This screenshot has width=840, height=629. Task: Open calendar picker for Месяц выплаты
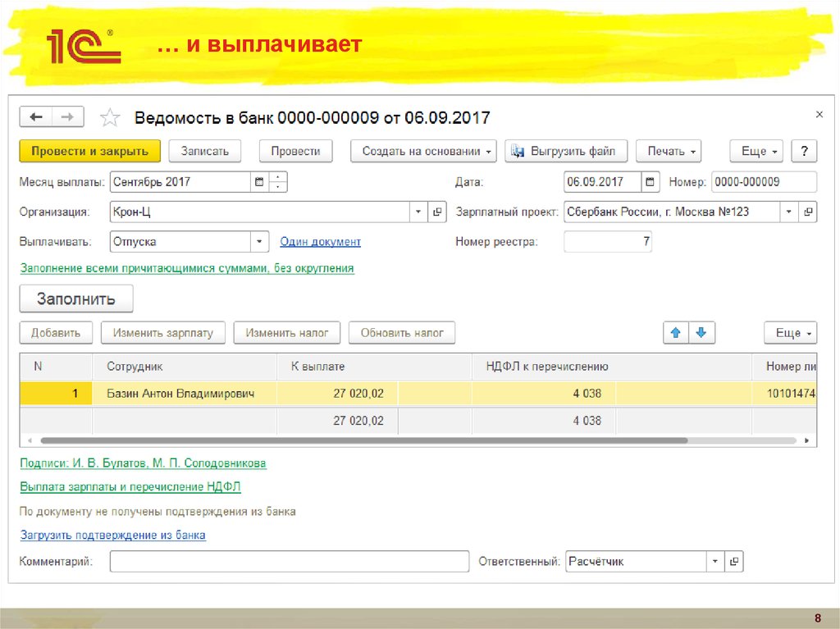(x=259, y=182)
